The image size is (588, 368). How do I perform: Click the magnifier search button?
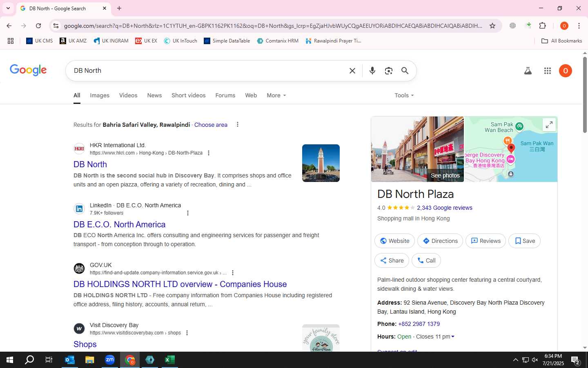click(x=405, y=71)
